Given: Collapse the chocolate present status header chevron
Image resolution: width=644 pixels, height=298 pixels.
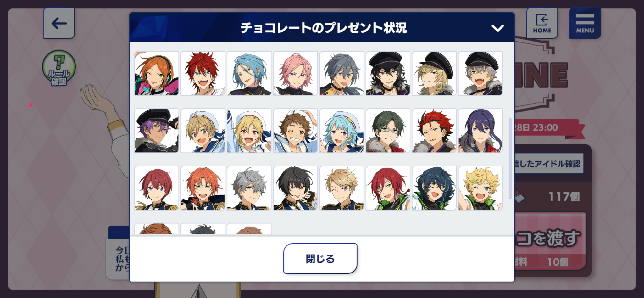Looking at the screenshot, I should coord(497,28).
